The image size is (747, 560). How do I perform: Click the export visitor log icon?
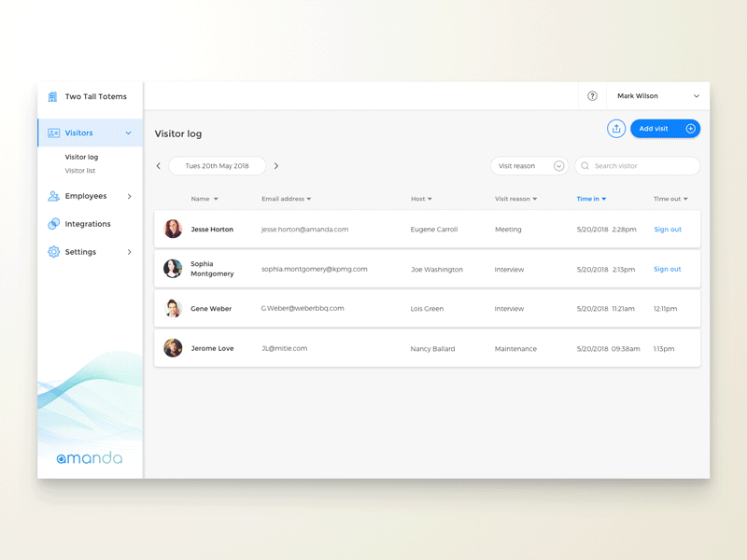click(615, 128)
